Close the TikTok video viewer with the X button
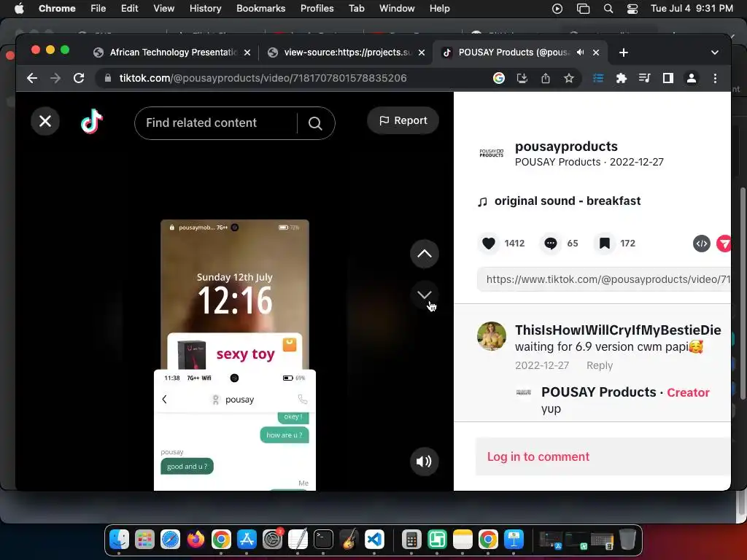 45,121
